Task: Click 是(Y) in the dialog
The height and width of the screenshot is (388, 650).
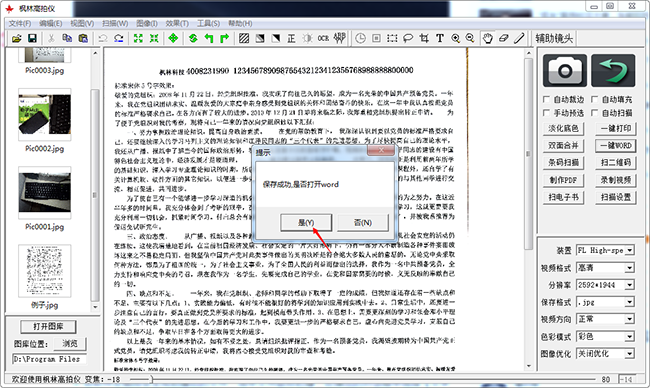Action: coord(306,223)
